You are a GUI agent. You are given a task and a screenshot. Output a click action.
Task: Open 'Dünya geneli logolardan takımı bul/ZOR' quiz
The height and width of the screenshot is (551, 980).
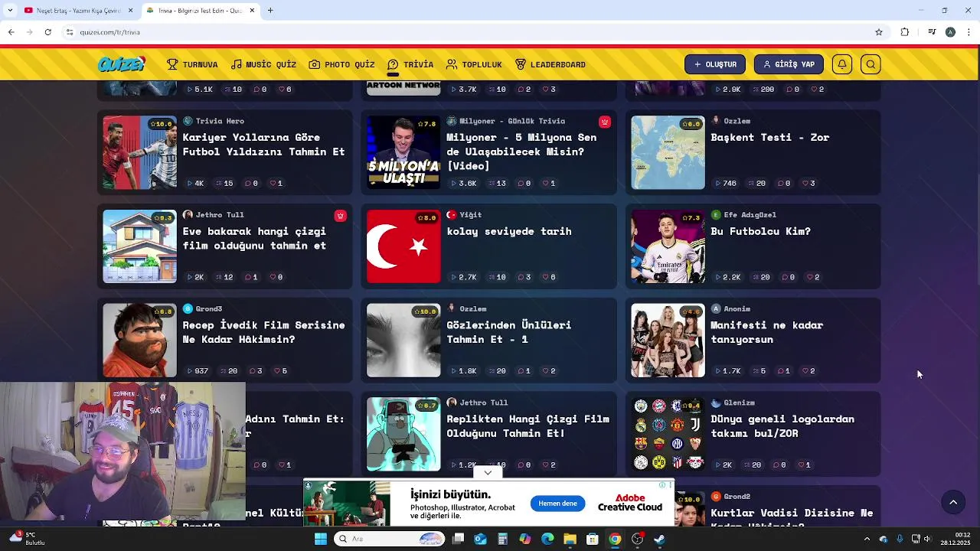click(x=782, y=425)
